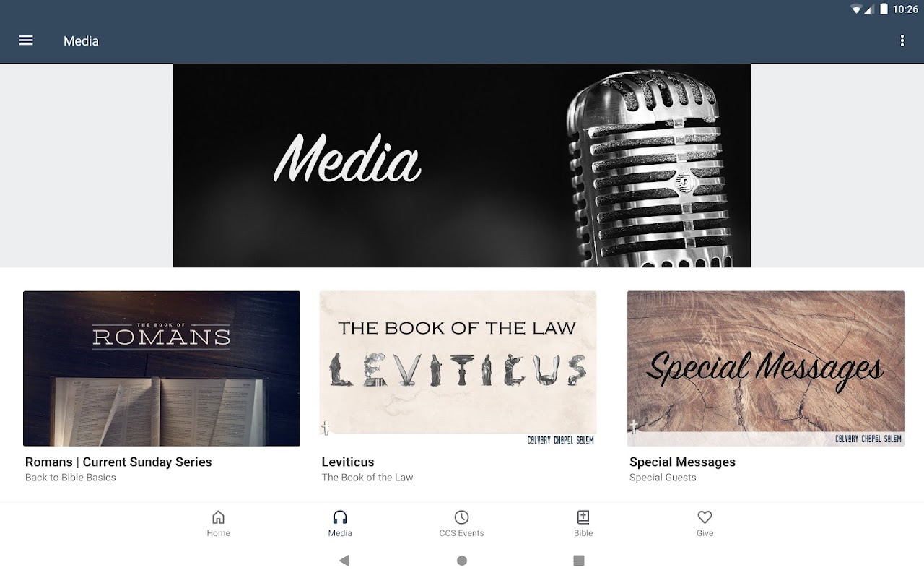
Task: Open the hamburger navigation menu
Action: 26,40
